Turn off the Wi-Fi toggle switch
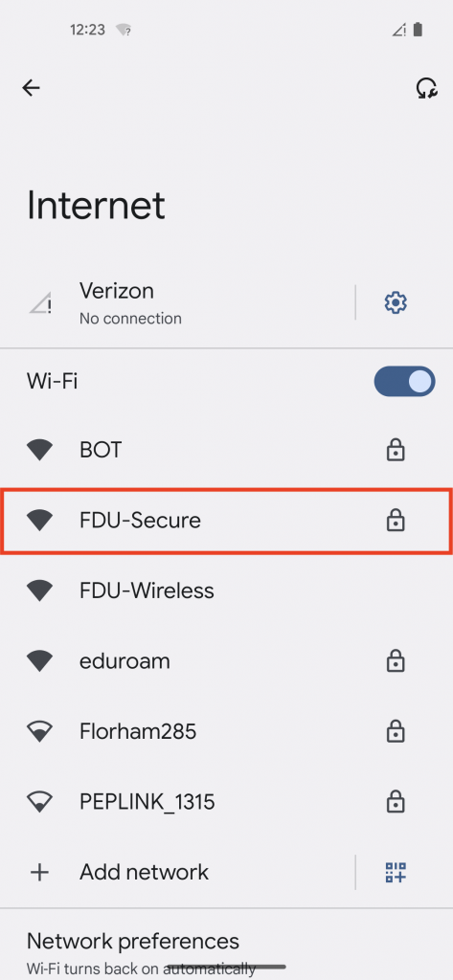This screenshot has width=453, height=980. pyautogui.click(x=404, y=381)
